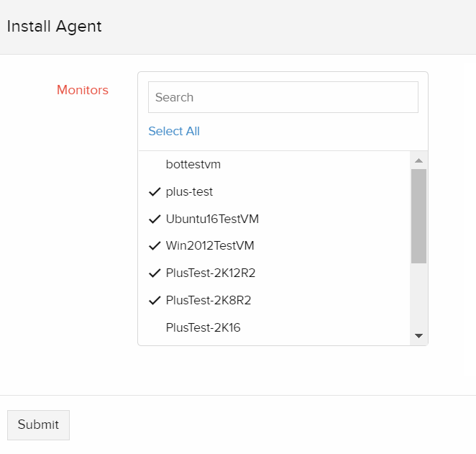Deselect the Win2012TestVM monitor name
Viewport: 476px width, 454px height.
210,246
